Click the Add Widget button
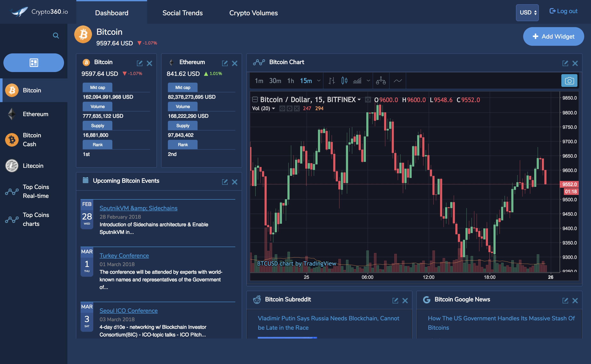Image resolution: width=591 pixels, height=364 pixels. click(553, 37)
